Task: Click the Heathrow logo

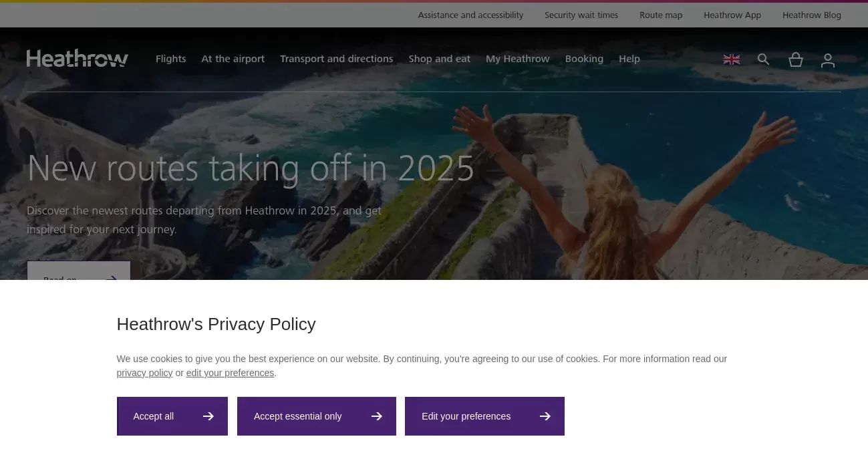Action: (78, 59)
